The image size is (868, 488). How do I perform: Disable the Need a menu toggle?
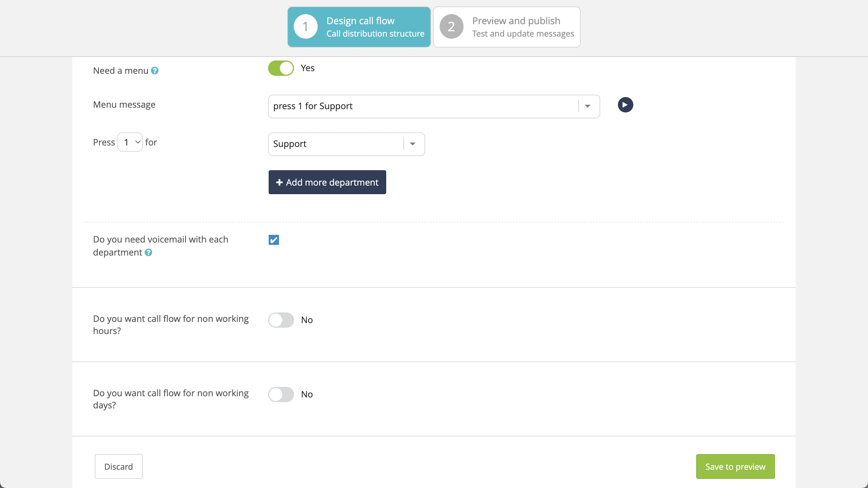[x=281, y=68]
